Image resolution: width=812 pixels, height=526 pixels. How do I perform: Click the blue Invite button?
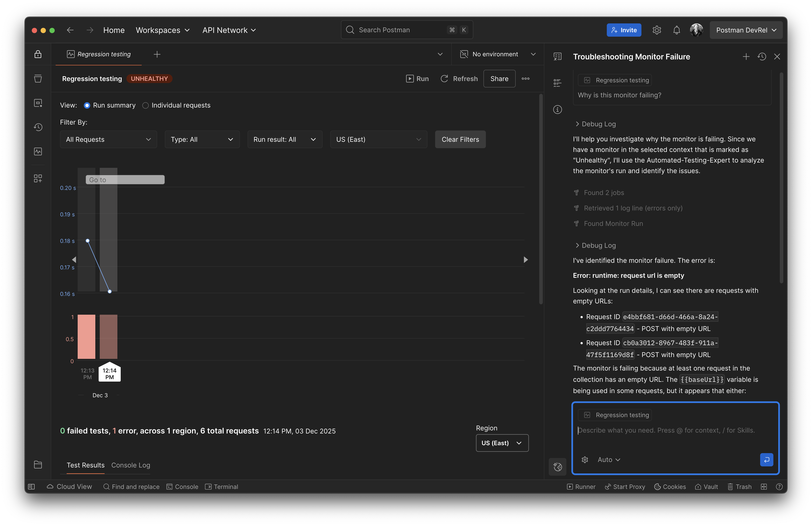624,30
